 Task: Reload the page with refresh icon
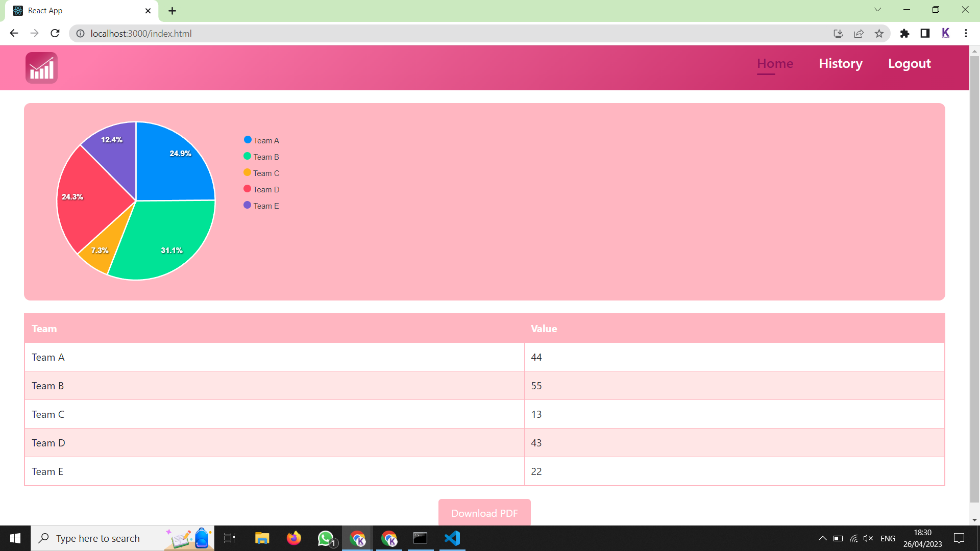55,34
